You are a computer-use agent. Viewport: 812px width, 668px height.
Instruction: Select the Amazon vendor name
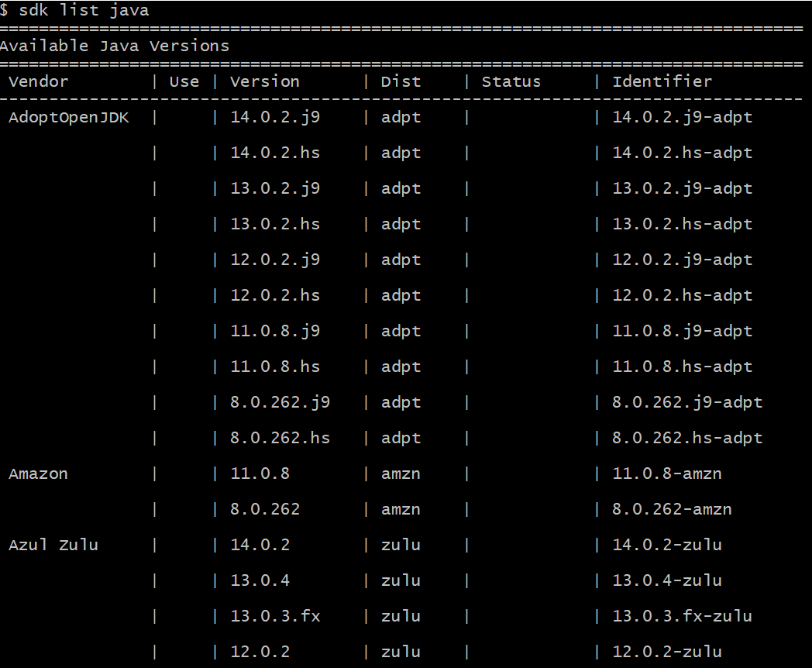tap(38, 473)
